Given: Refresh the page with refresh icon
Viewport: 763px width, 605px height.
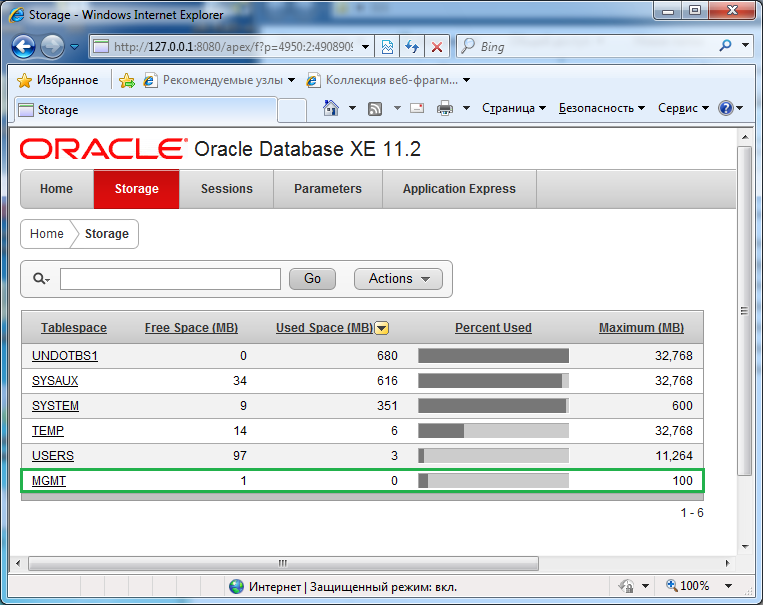Looking at the screenshot, I should coord(412,47).
